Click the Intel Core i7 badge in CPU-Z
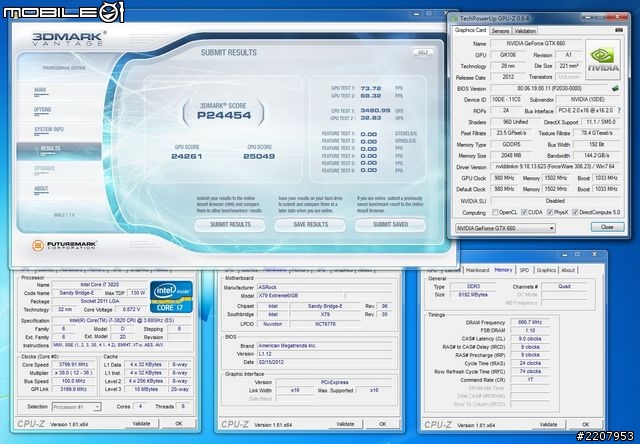Image resolution: width=640 pixels, height=444 pixels. (x=171, y=297)
